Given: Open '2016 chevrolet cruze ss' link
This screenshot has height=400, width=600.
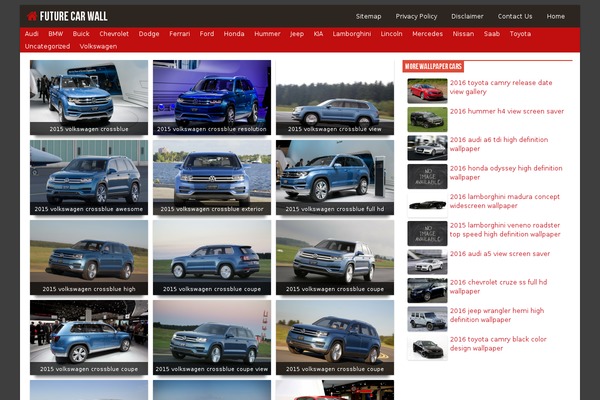Looking at the screenshot, I should coord(498,287).
